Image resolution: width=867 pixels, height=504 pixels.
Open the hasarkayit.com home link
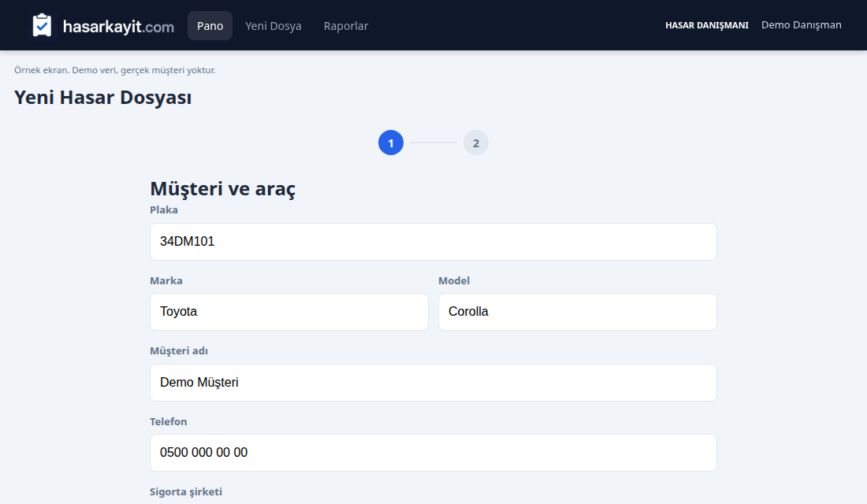coord(102,26)
